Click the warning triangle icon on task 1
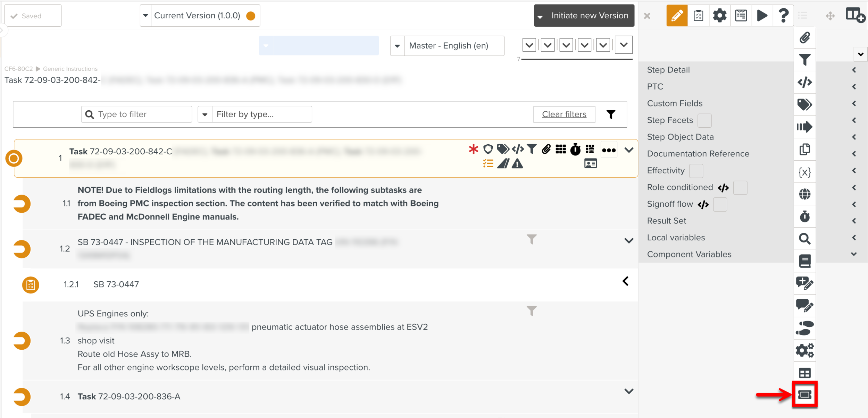868x418 pixels. click(517, 164)
